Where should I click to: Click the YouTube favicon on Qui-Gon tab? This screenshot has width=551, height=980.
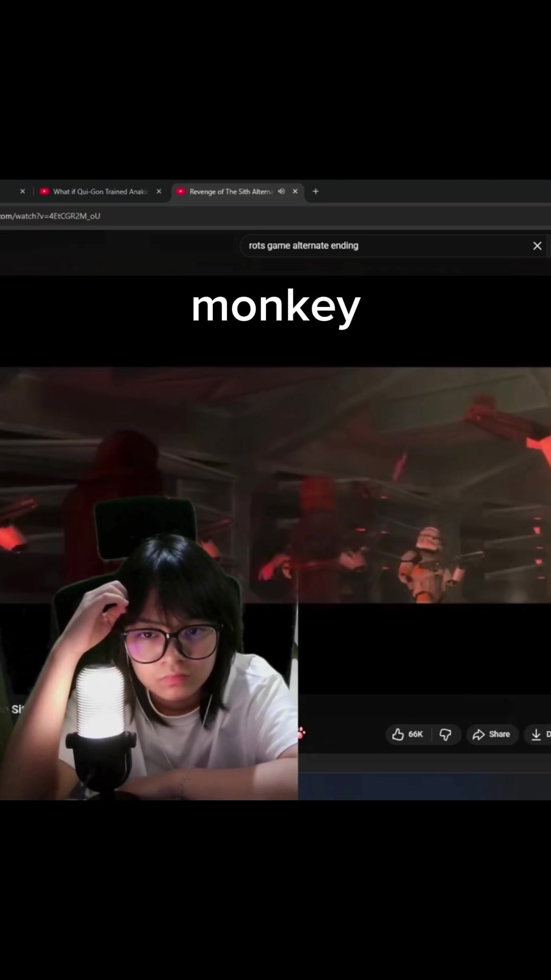click(x=44, y=191)
